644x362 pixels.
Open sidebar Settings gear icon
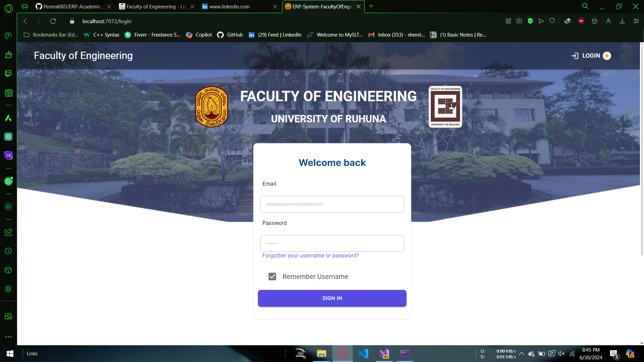(x=8, y=289)
